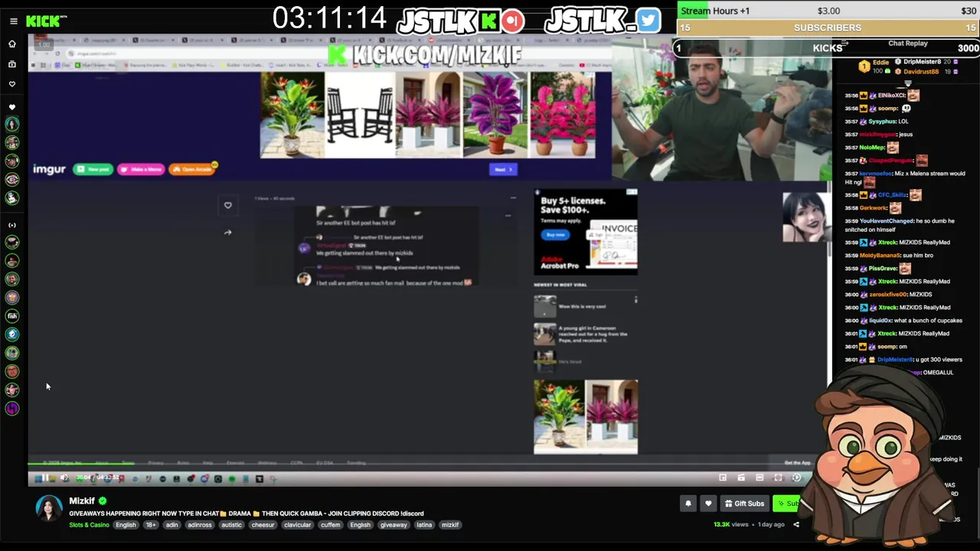Open the Kick hamburger menu
Screen dimensions: 980x551
click(13, 21)
